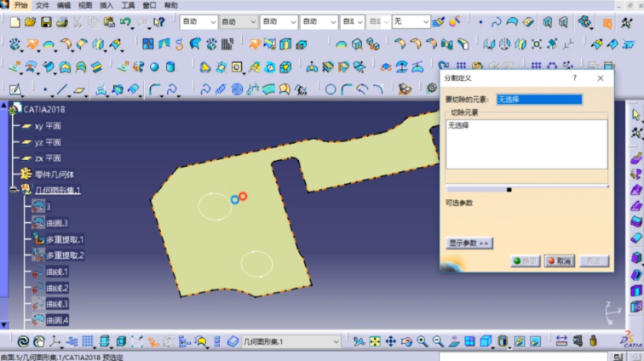Image resolution: width=644 pixels, height=361 pixels.
Task: Select the Line tool icon
Action: [61, 89]
